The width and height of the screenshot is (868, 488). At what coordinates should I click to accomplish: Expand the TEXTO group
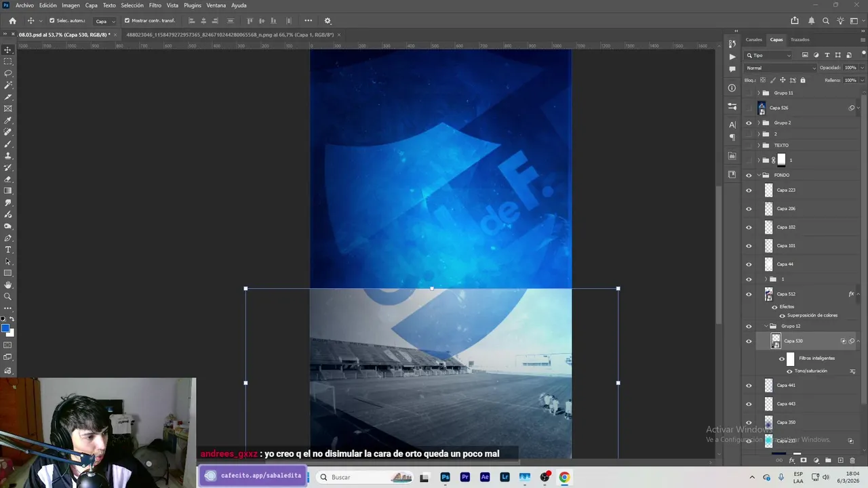tap(758, 145)
